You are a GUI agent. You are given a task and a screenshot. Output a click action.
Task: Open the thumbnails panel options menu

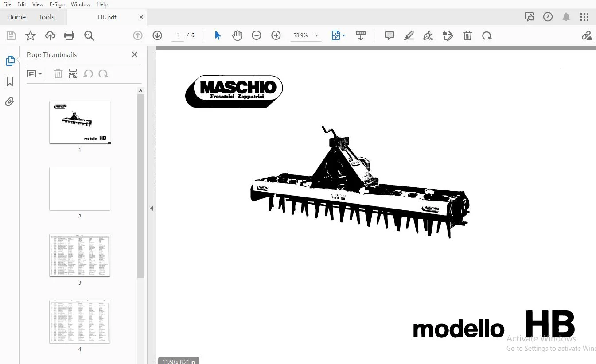(x=34, y=74)
